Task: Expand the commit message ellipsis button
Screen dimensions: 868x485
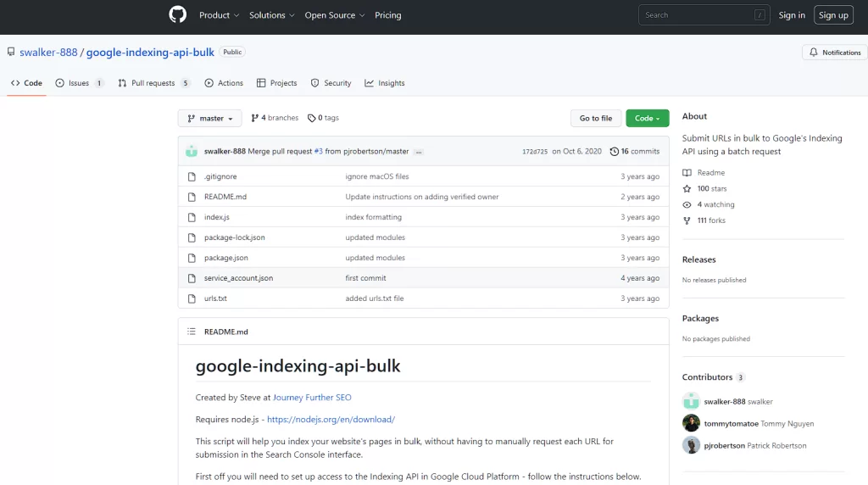Action: click(419, 152)
